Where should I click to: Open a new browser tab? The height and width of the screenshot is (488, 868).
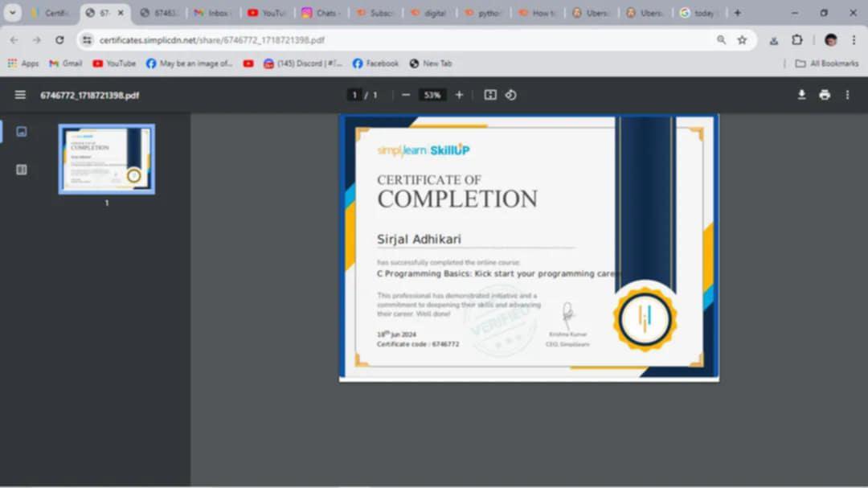[737, 13]
